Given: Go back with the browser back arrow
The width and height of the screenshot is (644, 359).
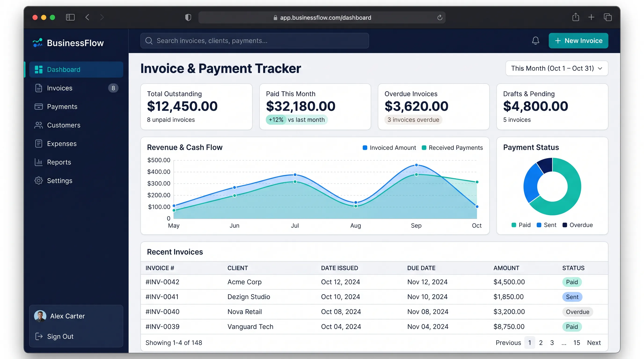Looking at the screenshot, I should (x=87, y=17).
